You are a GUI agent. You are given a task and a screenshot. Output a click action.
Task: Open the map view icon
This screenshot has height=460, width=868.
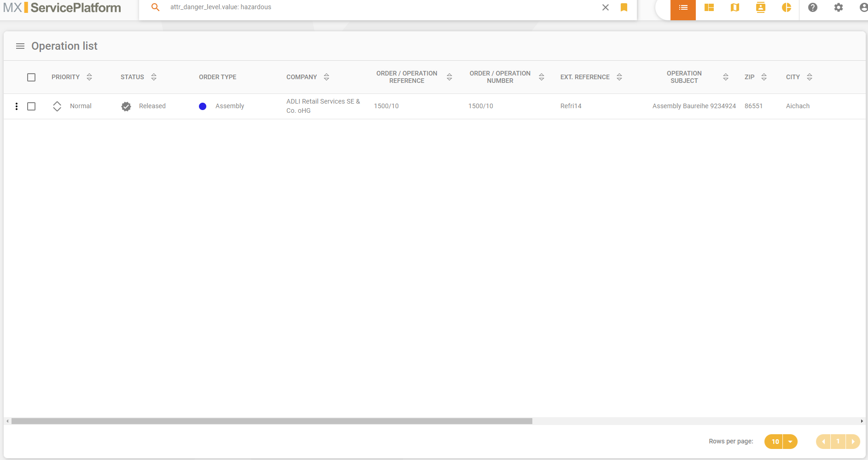click(x=735, y=7)
